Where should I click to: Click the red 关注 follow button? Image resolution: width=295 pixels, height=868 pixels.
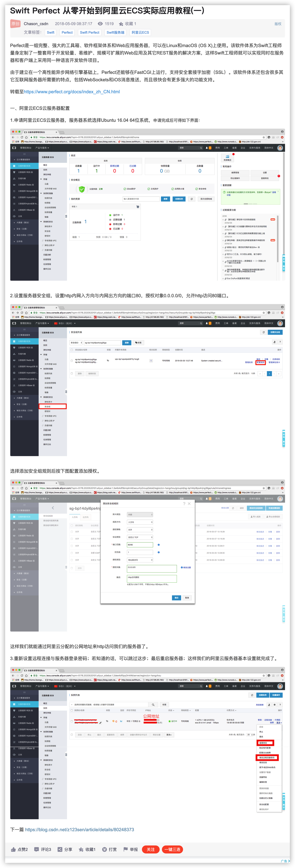[x=151, y=849]
